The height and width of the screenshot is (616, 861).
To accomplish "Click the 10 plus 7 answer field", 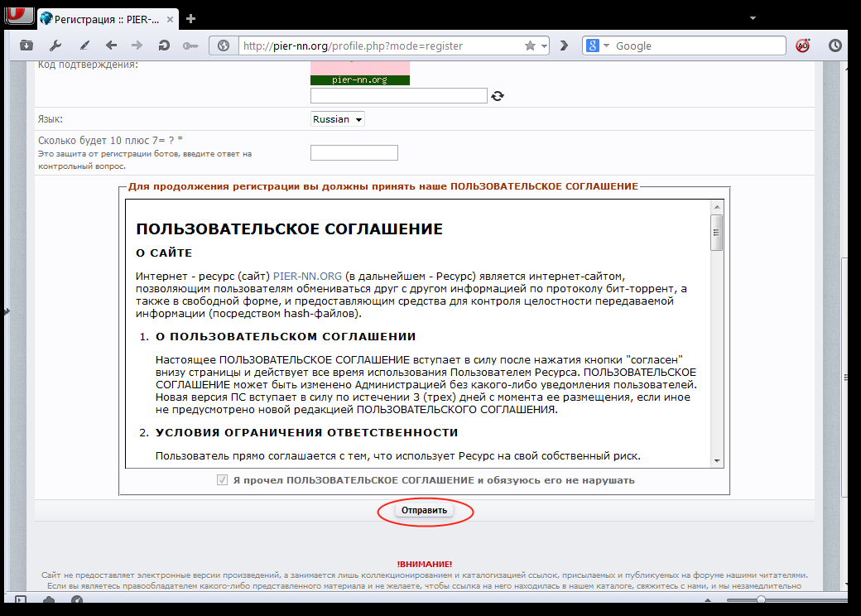I will 354,152.
